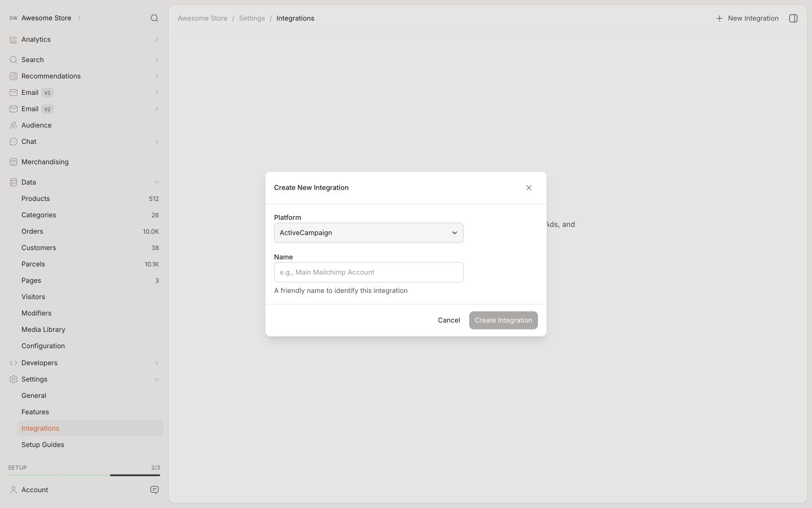Open Media Library

[90, 330]
